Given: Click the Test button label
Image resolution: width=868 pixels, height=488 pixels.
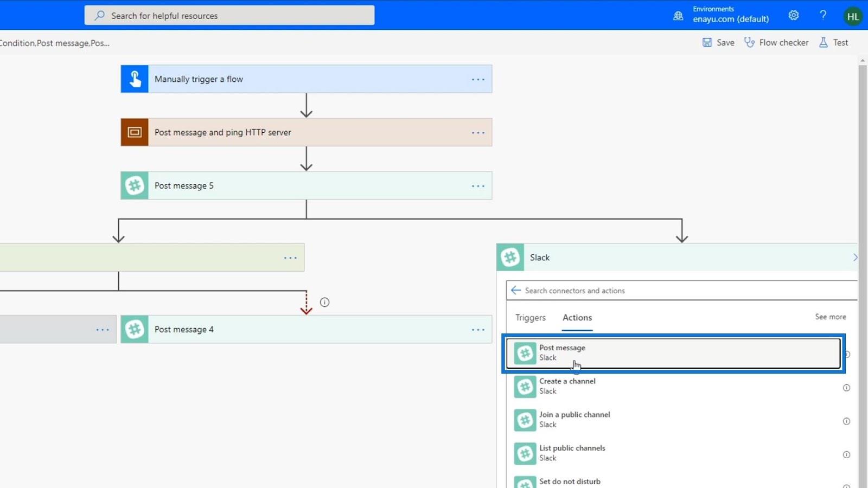Looking at the screenshot, I should [840, 42].
